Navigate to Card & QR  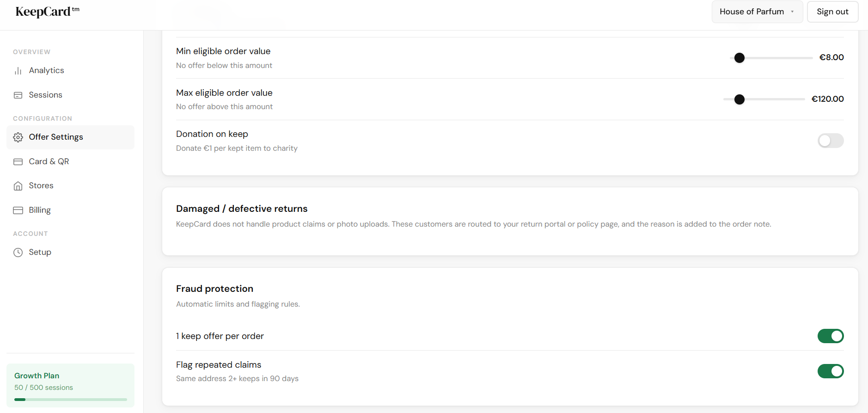click(x=70, y=162)
